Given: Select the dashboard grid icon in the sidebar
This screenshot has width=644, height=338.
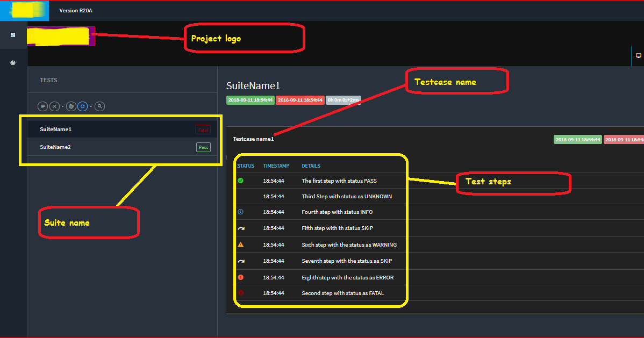Looking at the screenshot, I should [x=12, y=34].
